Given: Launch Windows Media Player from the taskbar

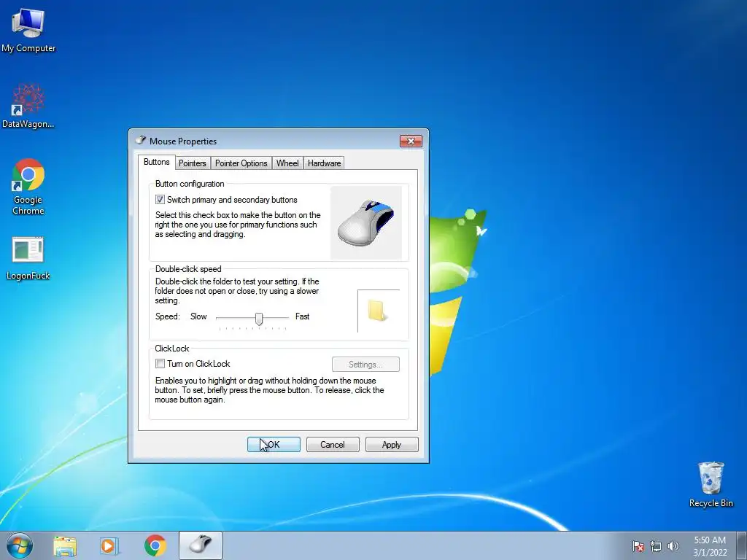Looking at the screenshot, I should [x=109, y=545].
